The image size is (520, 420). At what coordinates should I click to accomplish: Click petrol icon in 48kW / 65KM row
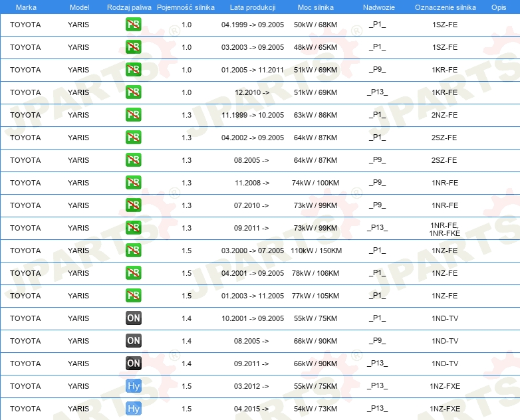pyautogui.click(x=133, y=47)
